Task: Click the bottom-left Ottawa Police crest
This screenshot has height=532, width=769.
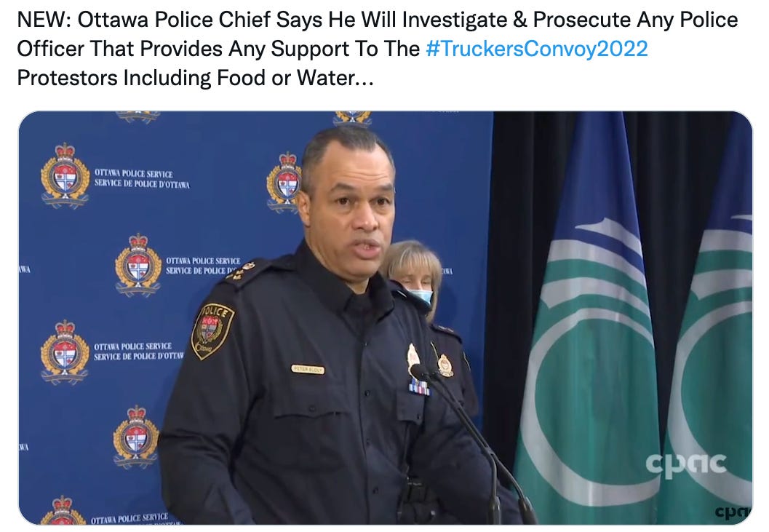Action: tap(63, 510)
